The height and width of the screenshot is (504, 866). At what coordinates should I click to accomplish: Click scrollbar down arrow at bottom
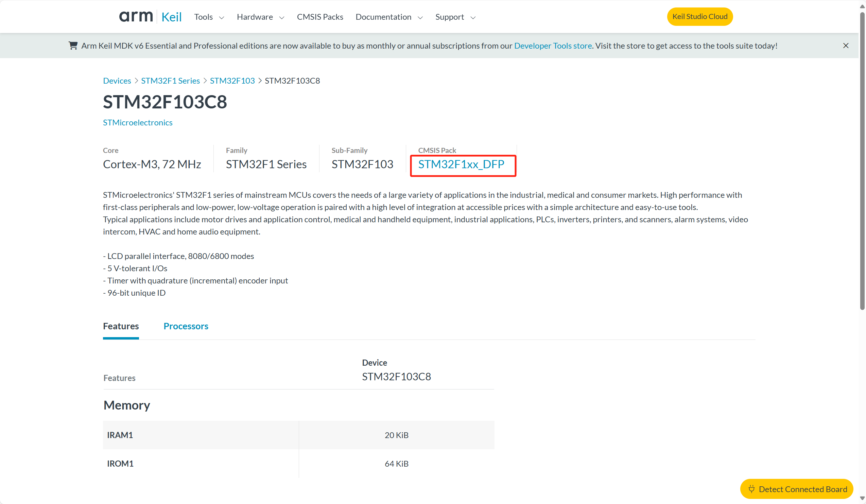[862, 498]
